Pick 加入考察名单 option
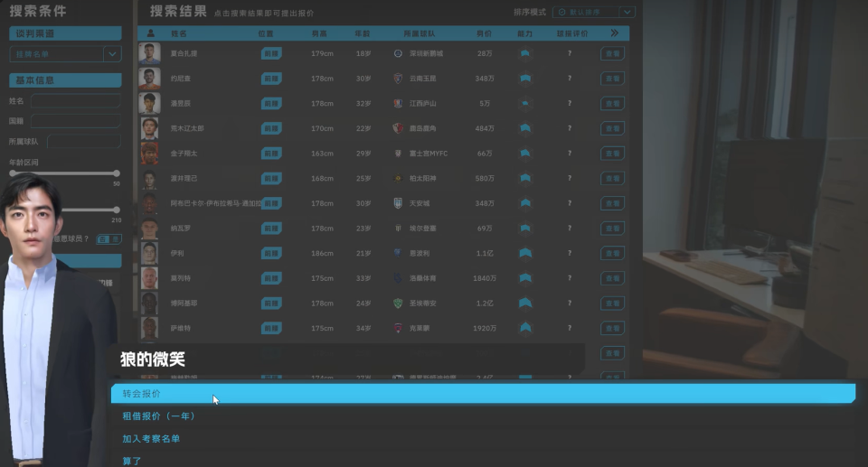Screen dimensions: 868x467 (151, 439)
